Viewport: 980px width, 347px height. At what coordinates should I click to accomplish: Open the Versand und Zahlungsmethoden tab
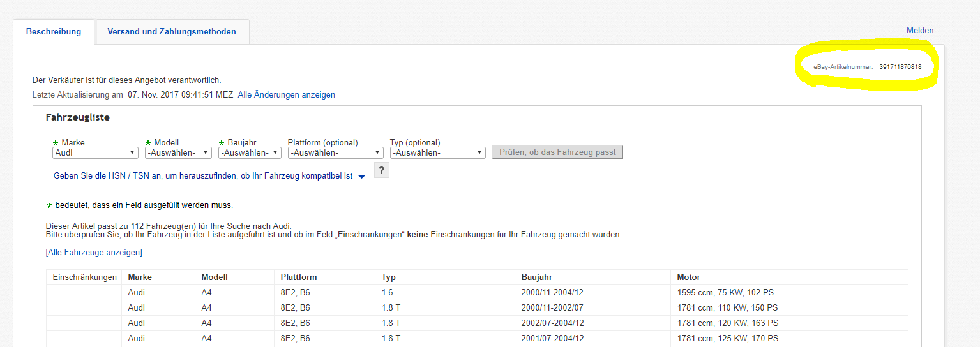tap(172, 32)
